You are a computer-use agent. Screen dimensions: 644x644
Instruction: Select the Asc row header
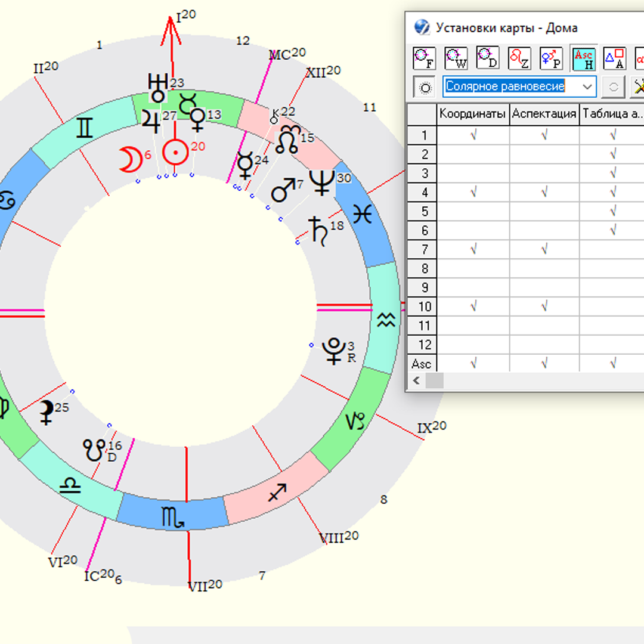click(422, 364)
